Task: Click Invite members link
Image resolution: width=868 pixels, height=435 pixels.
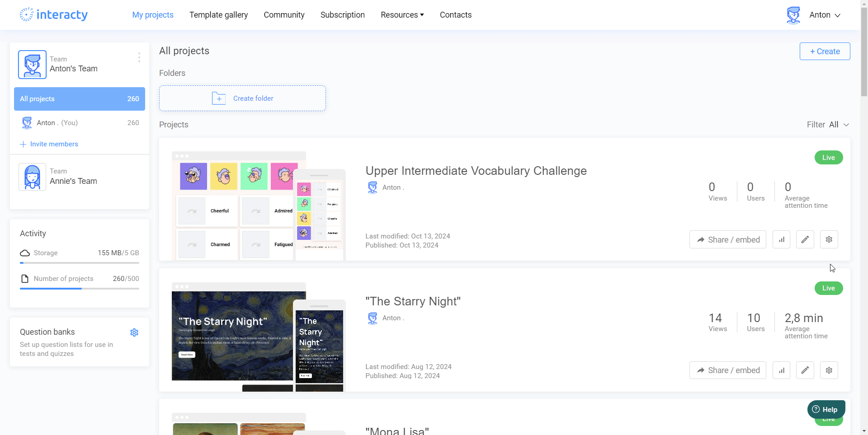Action: (x=54, y=144)
